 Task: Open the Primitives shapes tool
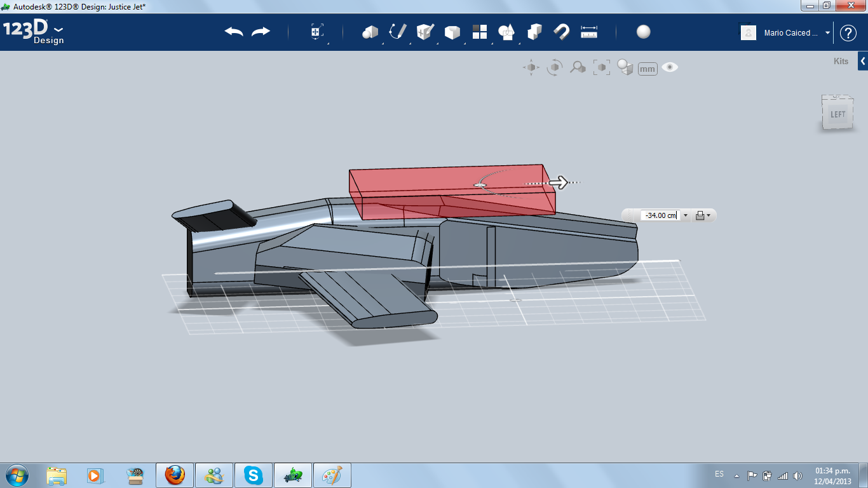coord(370,32)
